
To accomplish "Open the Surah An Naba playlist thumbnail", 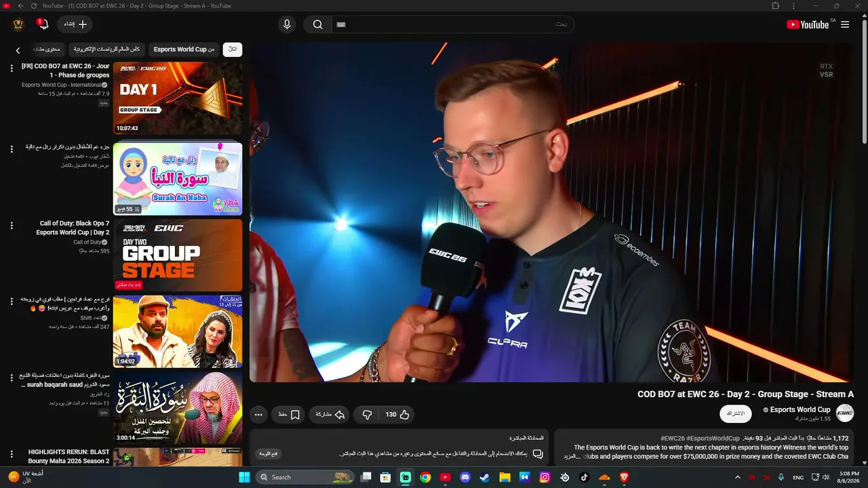I will pos(178,178).
